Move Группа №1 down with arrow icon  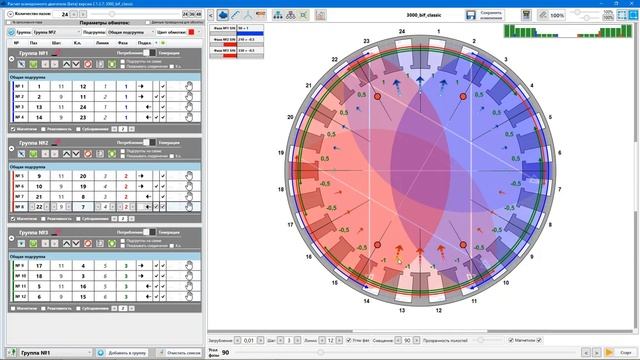click(x=76, y=64)
